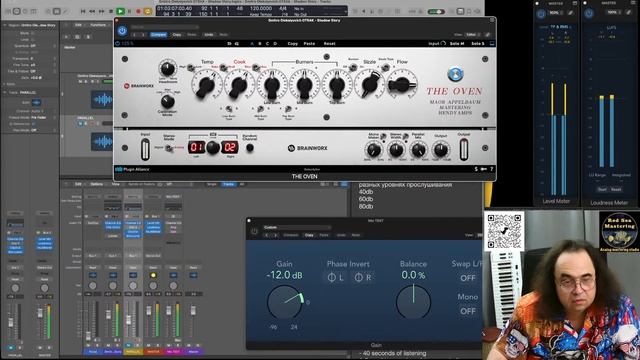Toggle Phase Invert L in Gain plugin

click(335, 278)
